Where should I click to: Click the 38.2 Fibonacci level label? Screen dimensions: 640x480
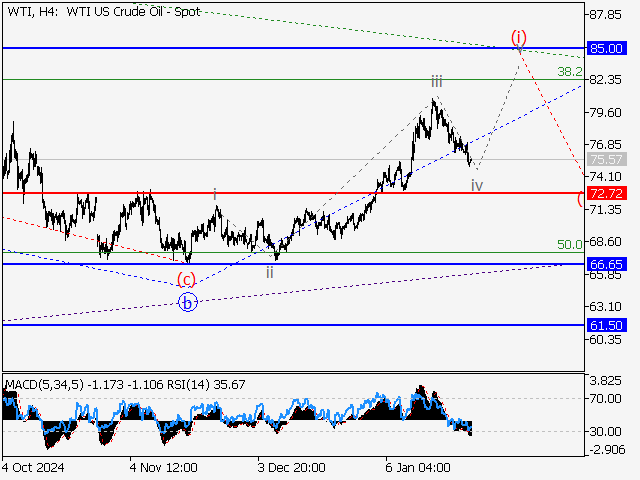569,72
